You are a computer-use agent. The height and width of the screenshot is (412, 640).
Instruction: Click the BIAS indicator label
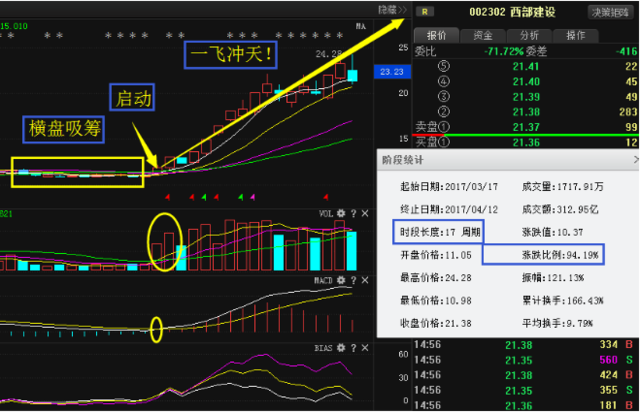(323, 348)
